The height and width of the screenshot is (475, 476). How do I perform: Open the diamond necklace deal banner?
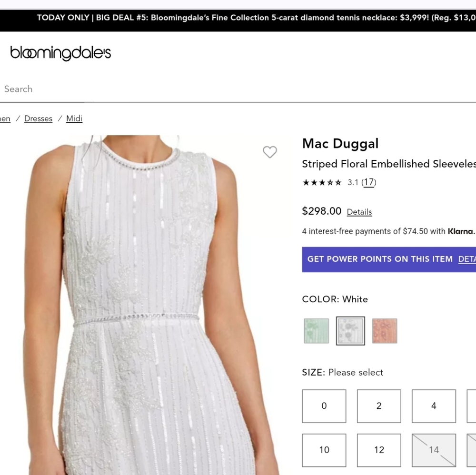tap(238, 18)
